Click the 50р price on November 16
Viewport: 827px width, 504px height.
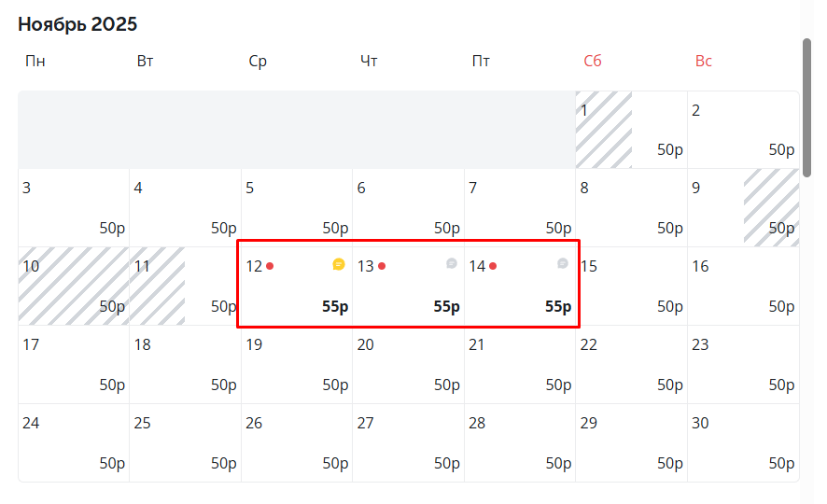(x=782, y=306)
